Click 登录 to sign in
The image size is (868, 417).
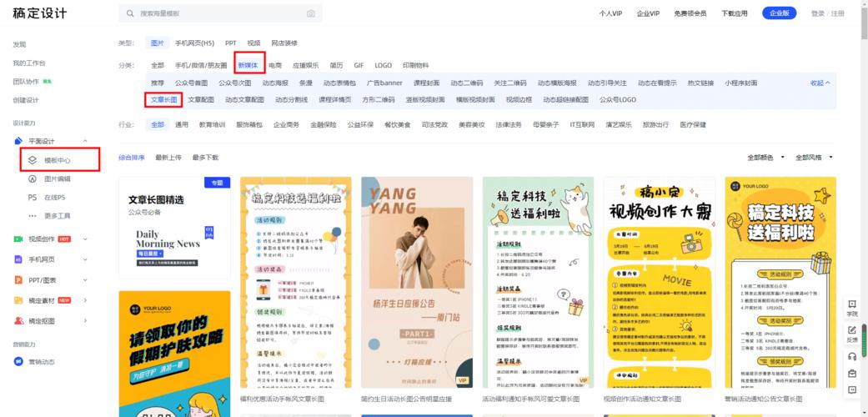[818, 13]
